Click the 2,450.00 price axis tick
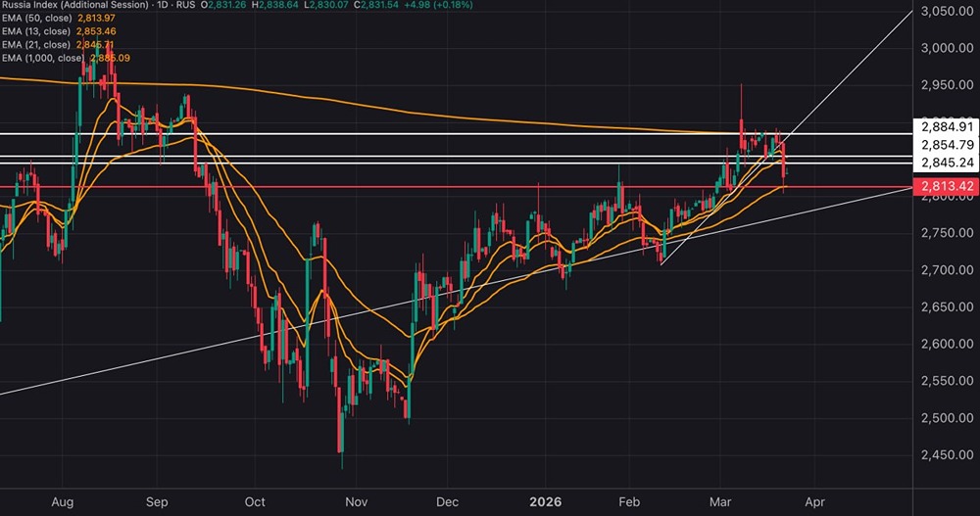980x516 pixels. 948,454
